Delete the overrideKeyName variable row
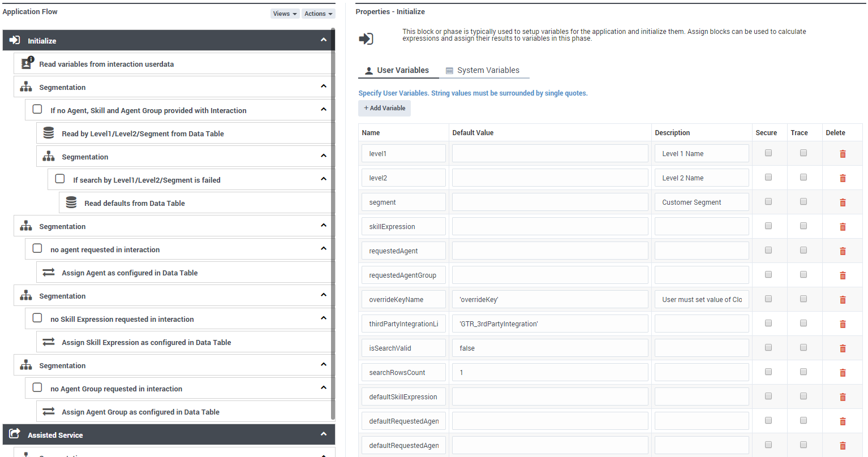Screen dimensions: 868x457 coord(843,300)
